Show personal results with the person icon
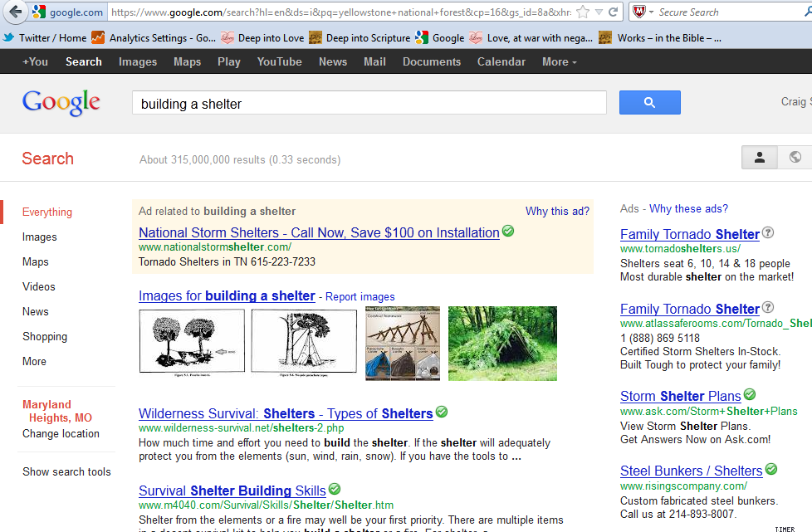Image resolution: width=812 pixels, height=532 pixels. 760,158
